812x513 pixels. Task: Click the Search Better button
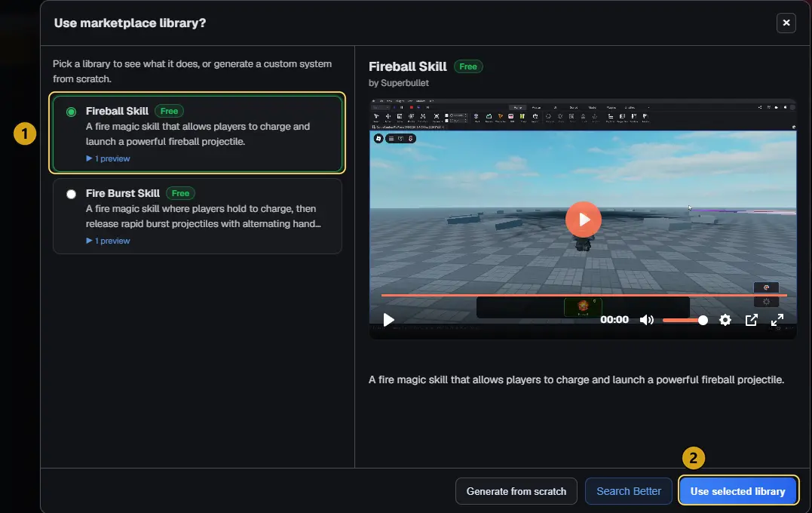629,491
